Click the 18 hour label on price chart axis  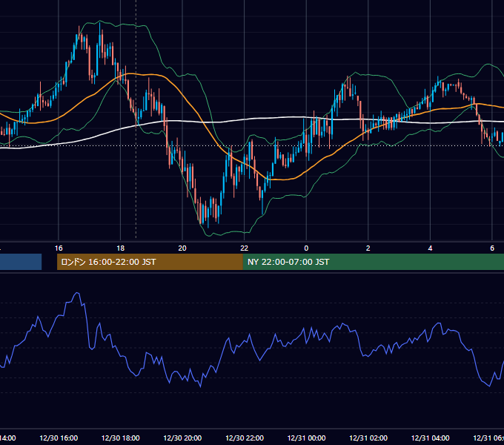coord(121,248)
